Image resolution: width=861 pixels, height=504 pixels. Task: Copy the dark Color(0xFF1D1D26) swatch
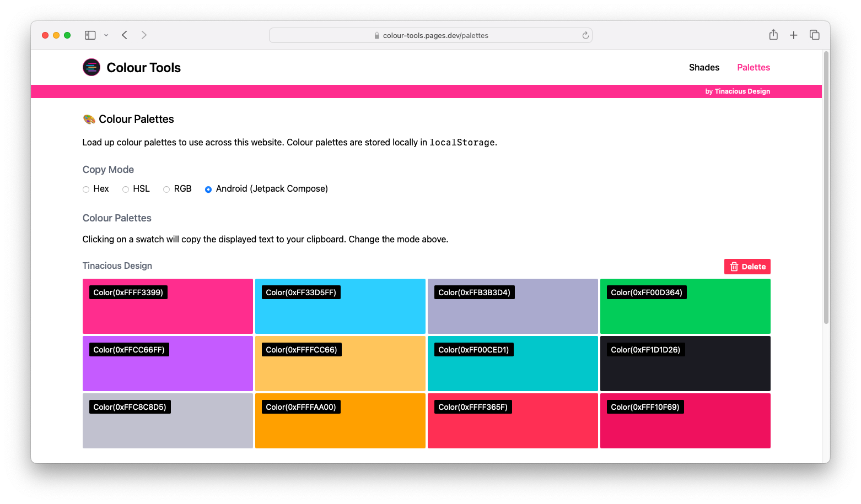[x=685, y=363]
